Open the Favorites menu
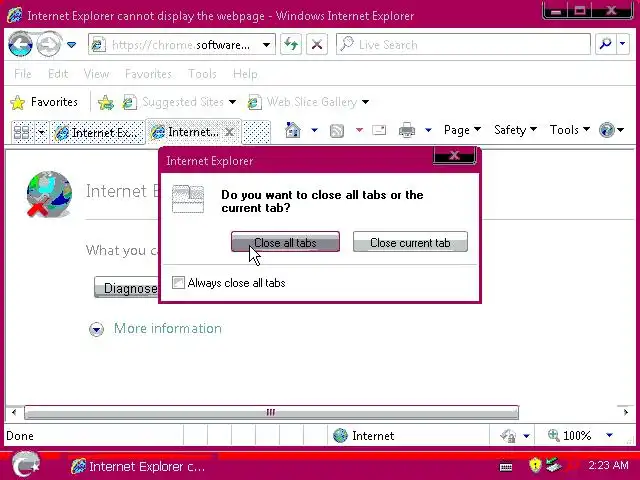This screenshot has height=480, width=640. tap(148, 74)
